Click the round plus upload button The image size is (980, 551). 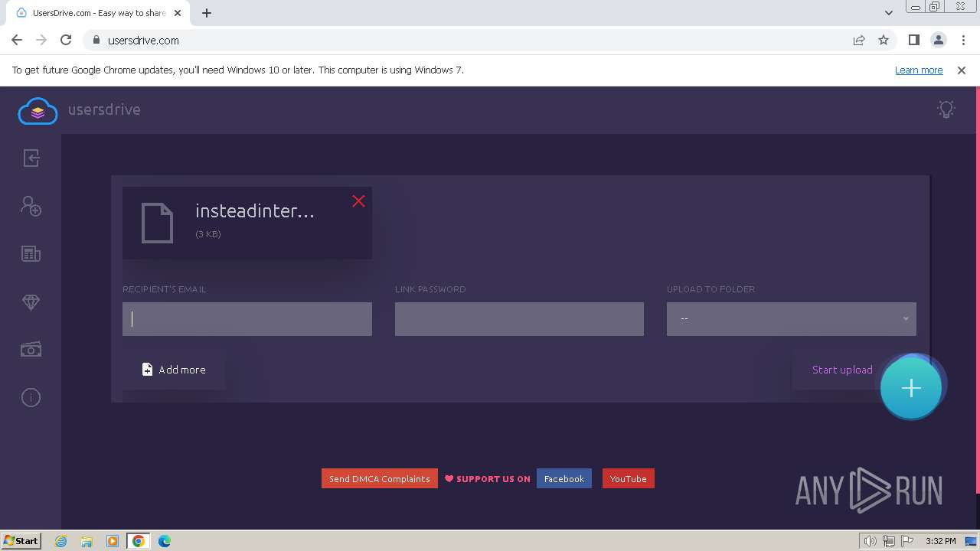[911, 388]
